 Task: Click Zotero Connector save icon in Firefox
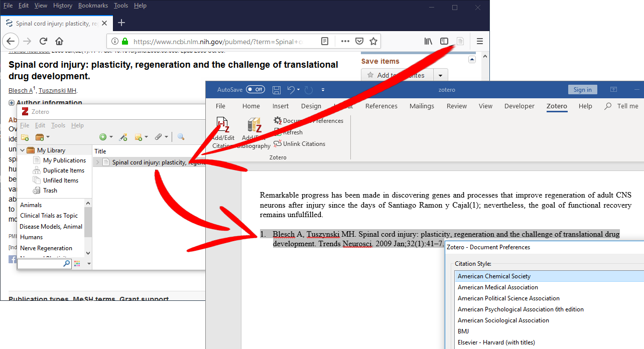click(460, 41)
